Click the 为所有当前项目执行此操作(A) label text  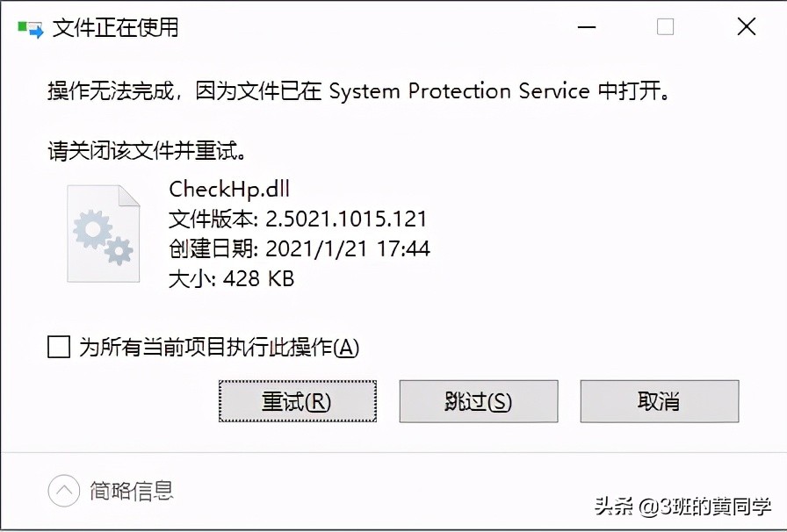219,348
